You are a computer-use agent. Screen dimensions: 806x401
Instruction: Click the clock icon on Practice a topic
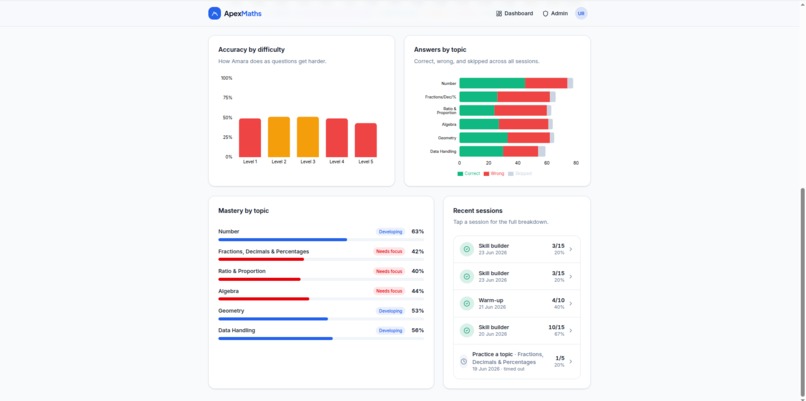[x=464, y=361]
